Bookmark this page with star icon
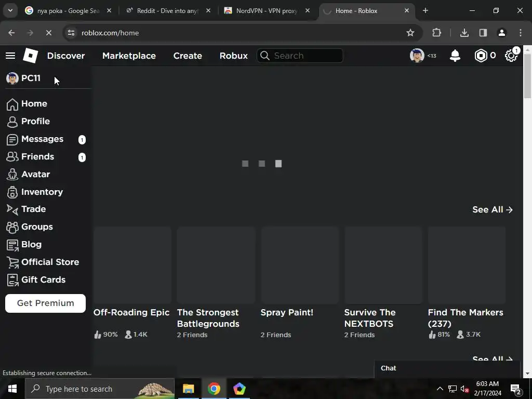The width and height of the screenshot is (532, 399). click(x=410, y=33)
